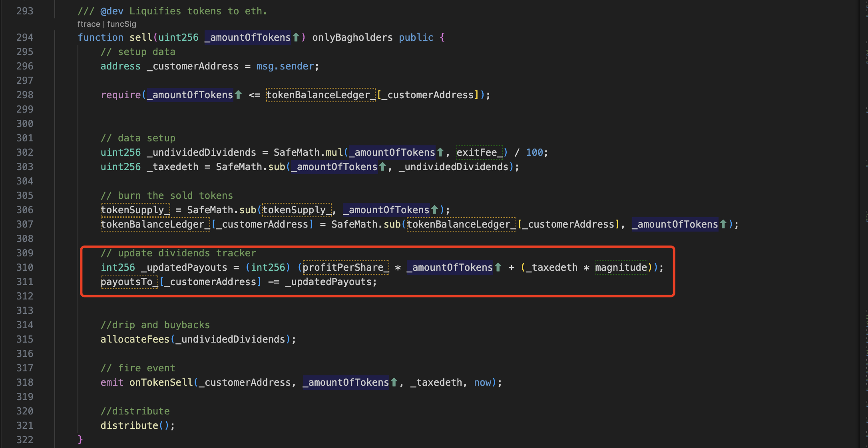This screenshot has width=868, height=448.
Task: Click the '// update dividends tracker' comment
Action: 178,253
